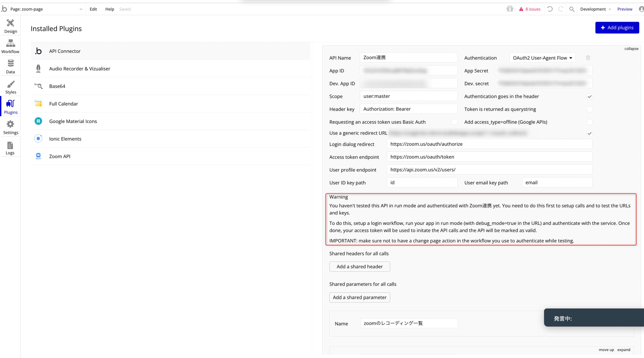
Task: Edit the Header key field
Action: (409, 109)
